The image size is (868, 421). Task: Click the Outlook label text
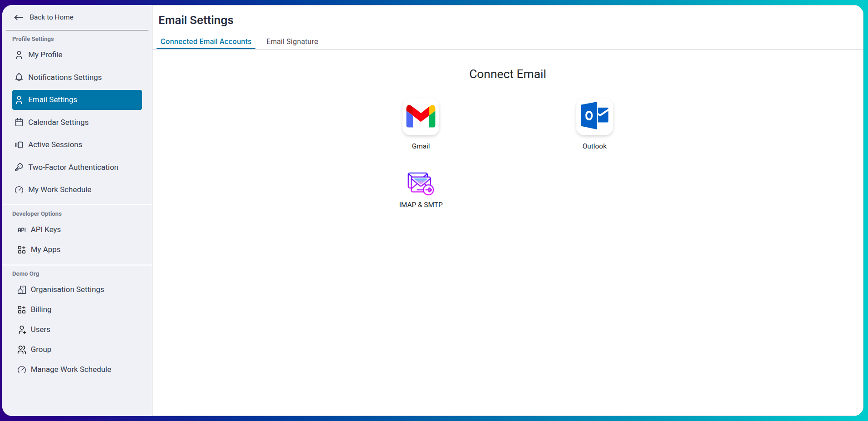point(594,146)
